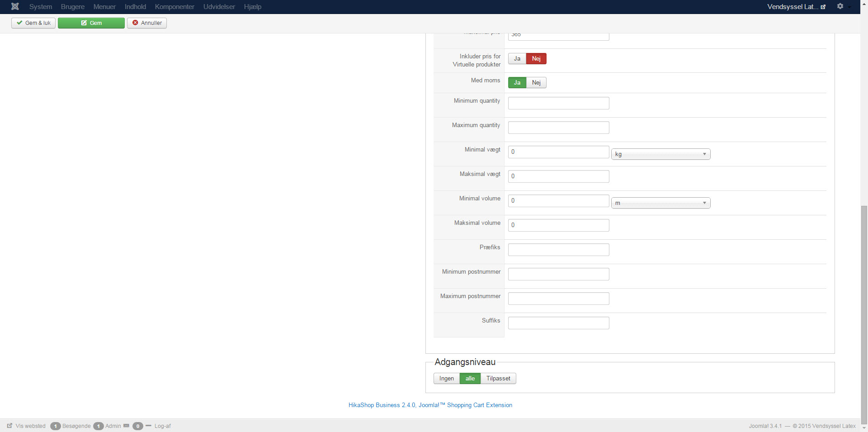Open the Indhold menu
This screenshot has height=432, width=868.
pos(135,7)
